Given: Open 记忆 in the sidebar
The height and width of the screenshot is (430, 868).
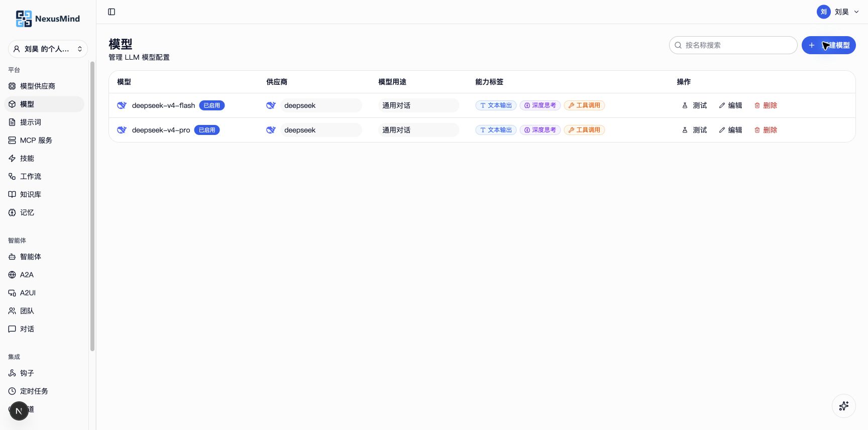Looking at the screenshot, I should (x=44, y=213).
